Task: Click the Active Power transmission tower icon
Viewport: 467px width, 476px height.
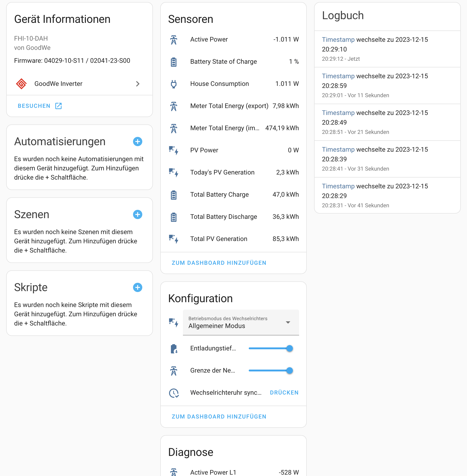Action: click(x=173, y=40)
